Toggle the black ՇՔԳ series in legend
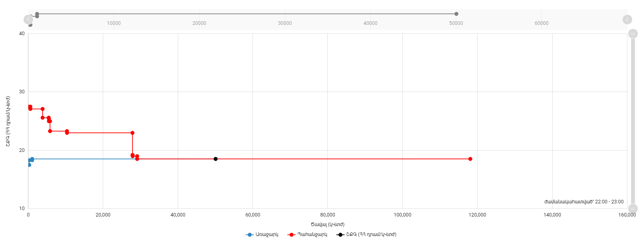 (366, 235)
